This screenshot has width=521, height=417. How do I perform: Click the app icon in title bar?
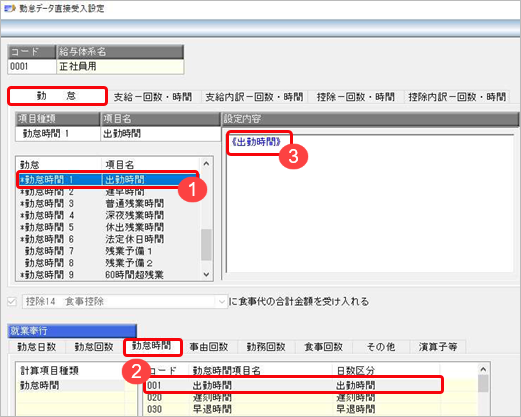[x=9, y=8]
